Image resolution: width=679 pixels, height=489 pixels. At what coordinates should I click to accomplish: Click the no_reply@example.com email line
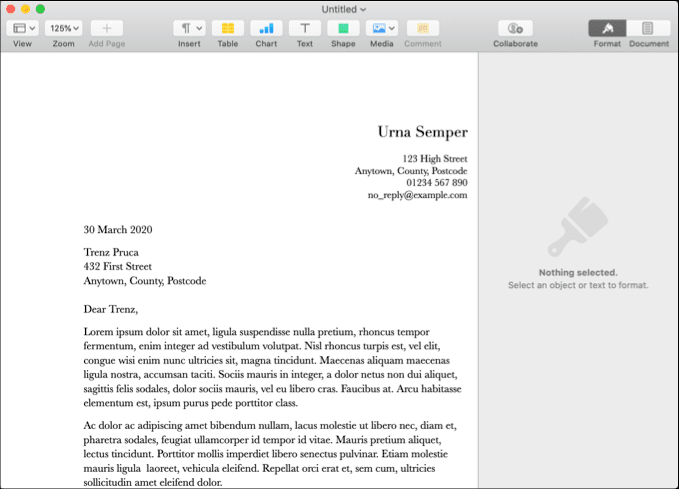click(417, 195)
